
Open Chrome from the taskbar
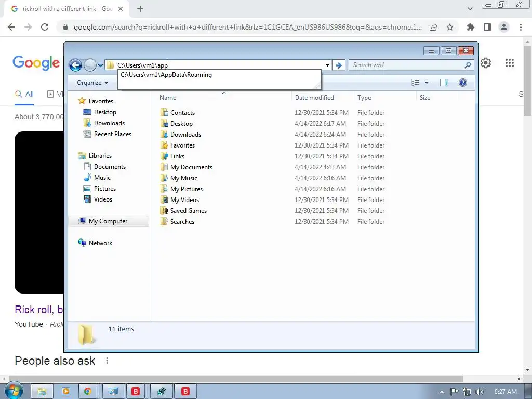tap(88, 392)
